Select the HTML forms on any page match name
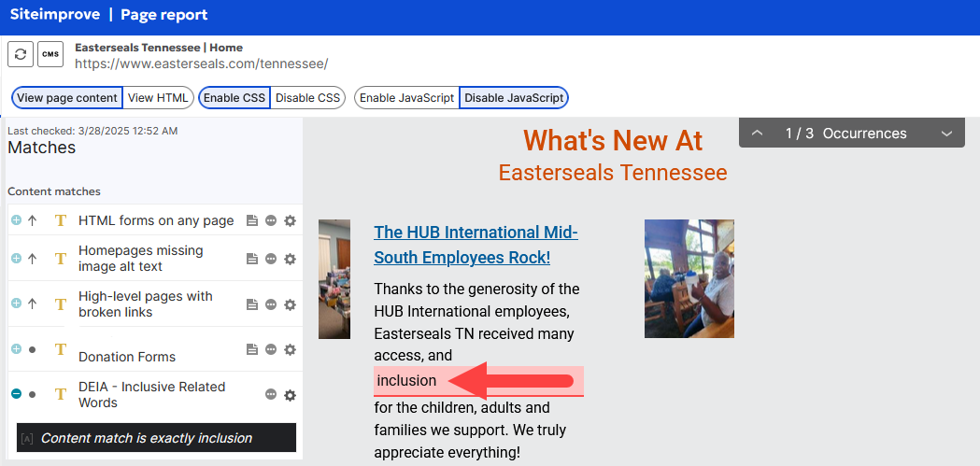Screen dimensions: 980x466 click(x=156, y=220)
